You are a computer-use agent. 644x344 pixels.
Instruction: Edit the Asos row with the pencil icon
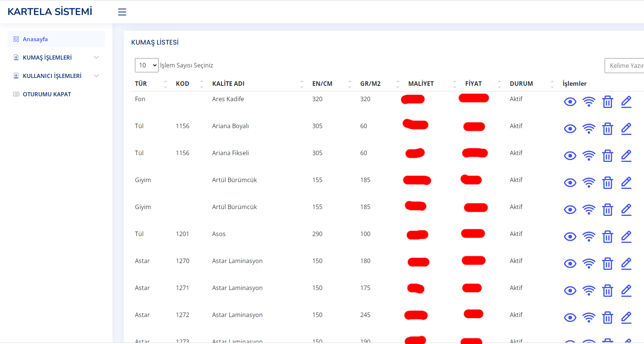626,236
